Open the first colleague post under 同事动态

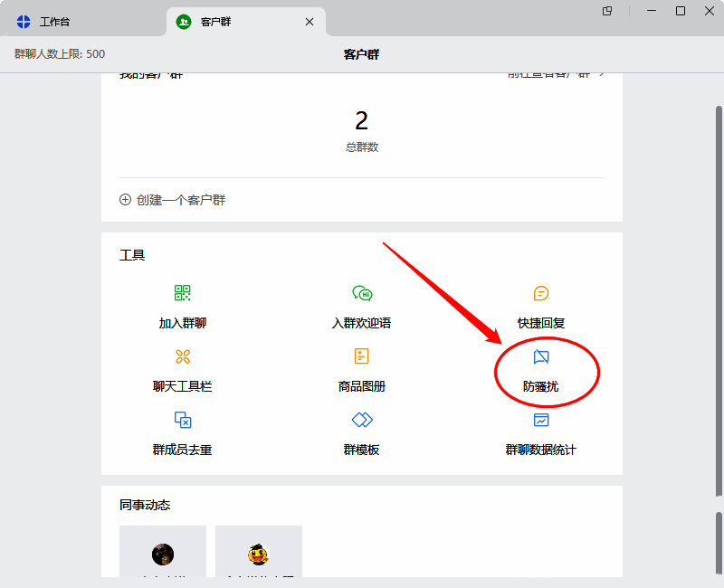(163, 552)
